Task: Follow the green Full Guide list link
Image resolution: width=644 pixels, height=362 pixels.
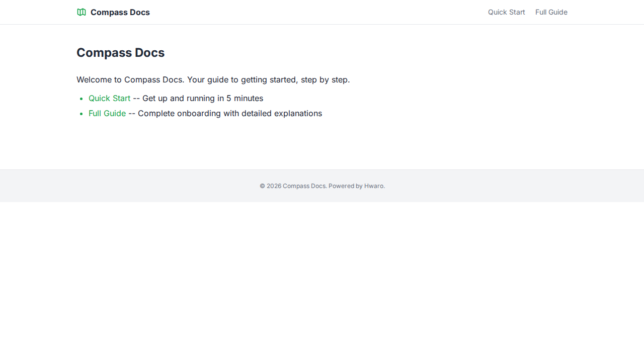Action: (x=107, y=114)
